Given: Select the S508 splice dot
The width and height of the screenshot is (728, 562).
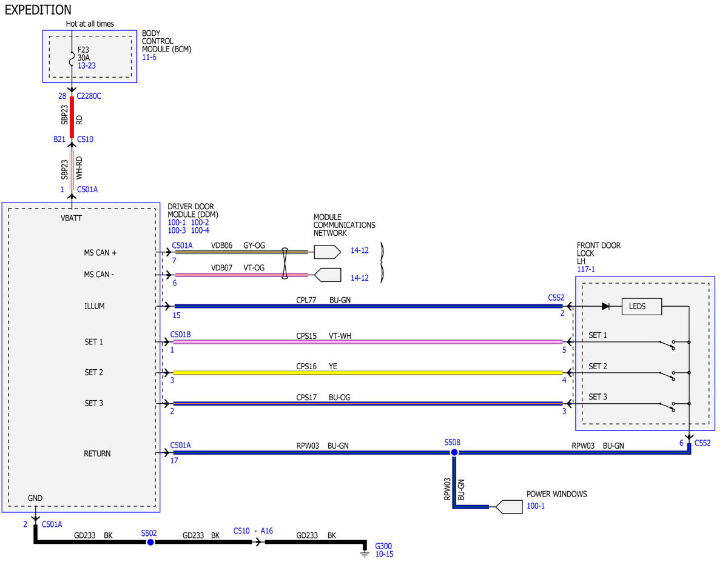Looking at the screenshot, I should pos(454,452).
